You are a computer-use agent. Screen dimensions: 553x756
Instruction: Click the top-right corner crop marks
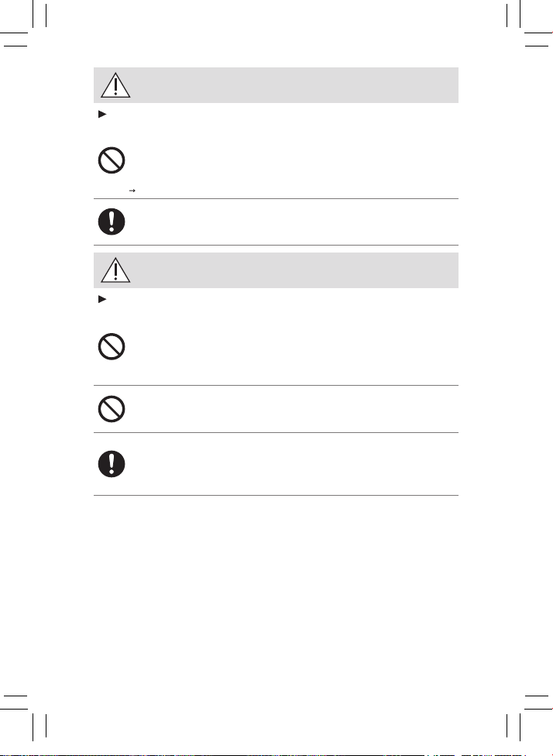[x=529, y=24]
